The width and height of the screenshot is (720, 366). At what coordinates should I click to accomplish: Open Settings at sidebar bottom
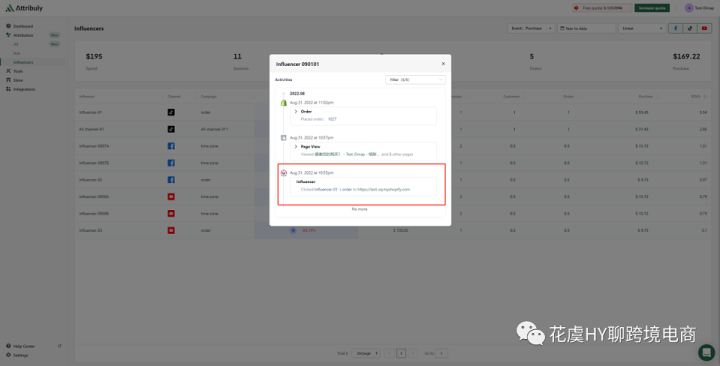(x=21, y=355)
